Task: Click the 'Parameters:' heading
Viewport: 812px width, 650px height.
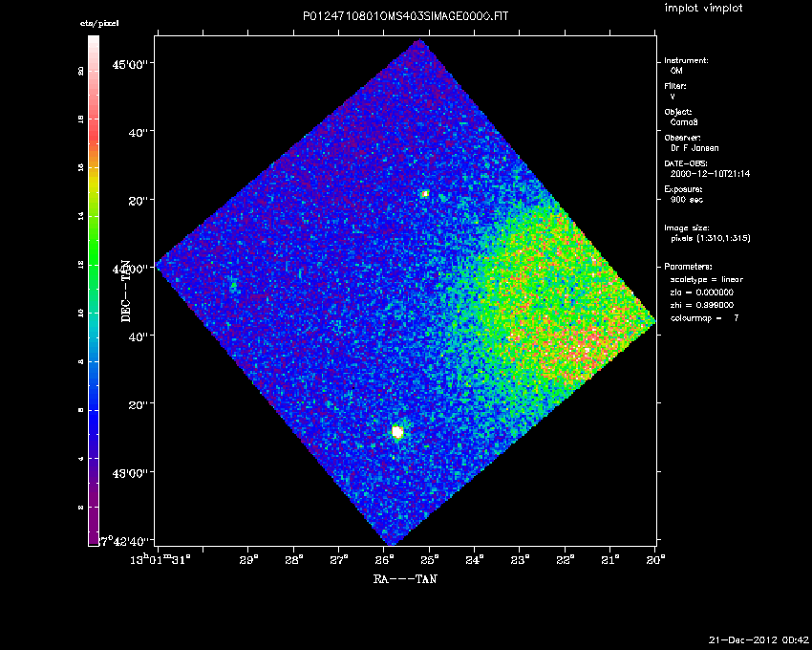Action: tap(688, 267)
